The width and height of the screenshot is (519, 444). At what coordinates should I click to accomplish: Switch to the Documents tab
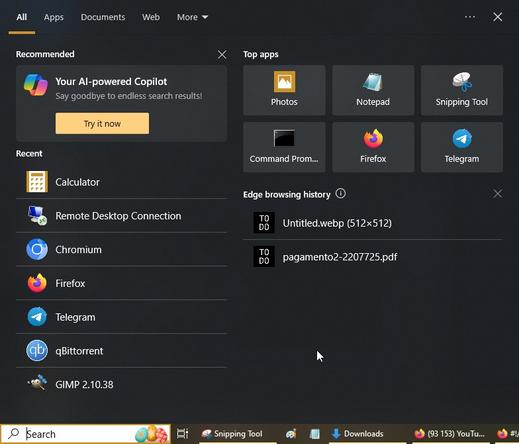pyautogui.click(x=103, y=17)
